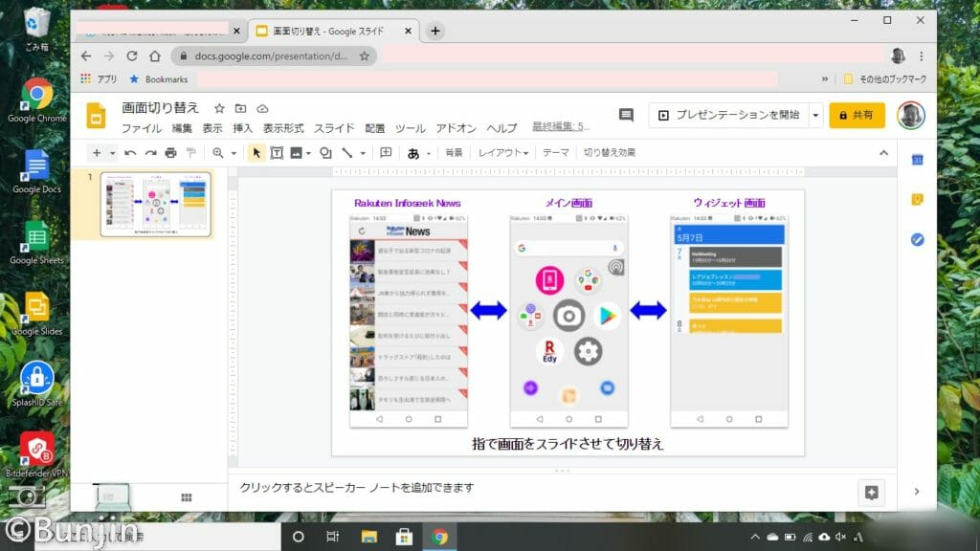The width and height of the screenshot is (980, 551).
Task: Add a new slide with plus button
Action: point(97,153)
